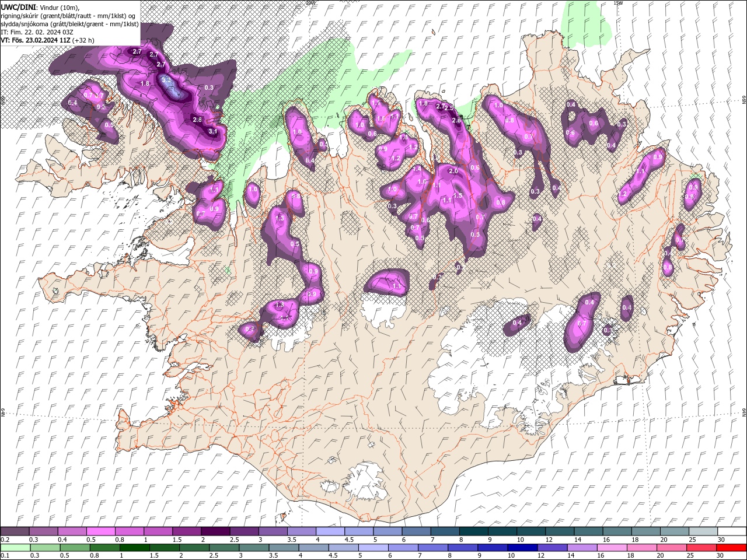Image resolution: width=747 pixels, height=560 pixels.
Task: Click rain legend swatch between 16 and 18
Action: pos(612,547)
